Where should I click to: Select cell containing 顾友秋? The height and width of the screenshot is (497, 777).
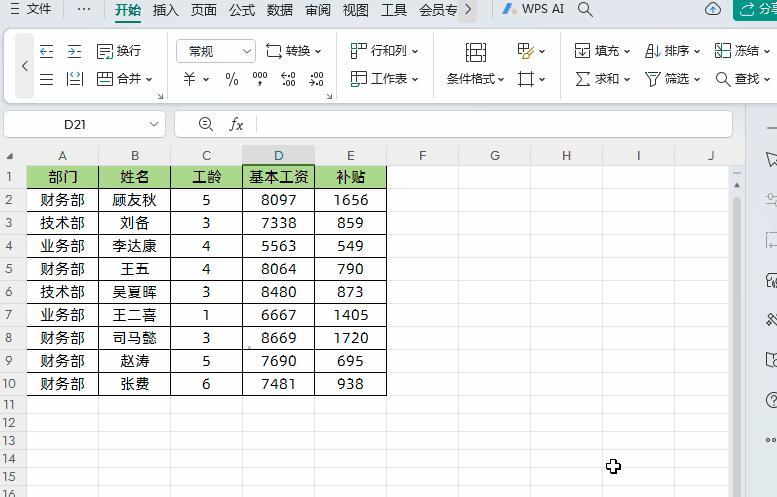click(134, 200)
